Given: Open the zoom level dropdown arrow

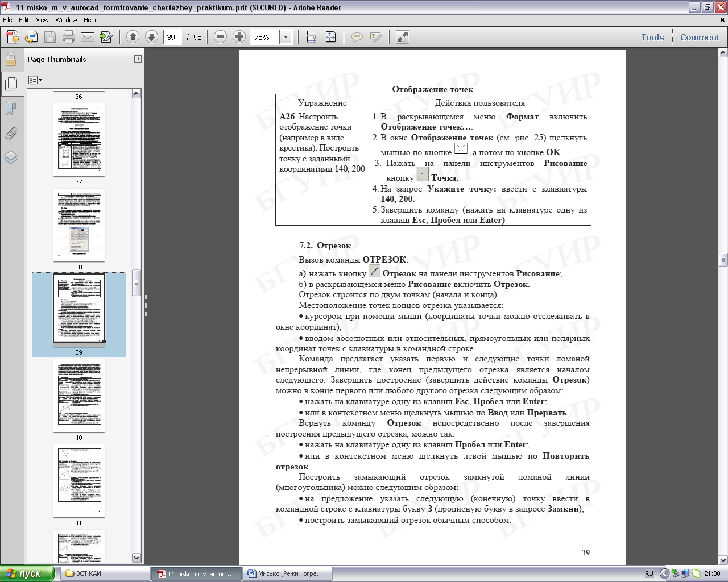Looking at the screenshot, I should click(x=286, y=37).
